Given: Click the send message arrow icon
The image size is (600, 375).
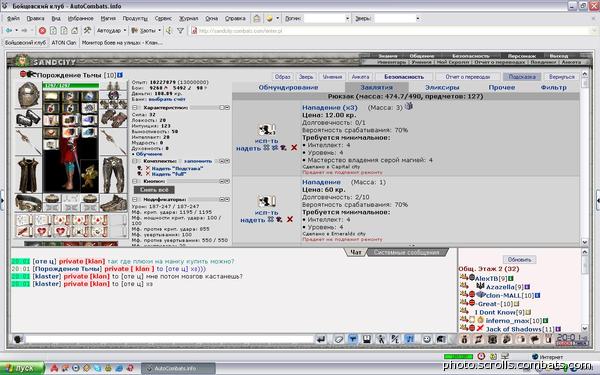Looking at the screenshot, I should [321, 339].
